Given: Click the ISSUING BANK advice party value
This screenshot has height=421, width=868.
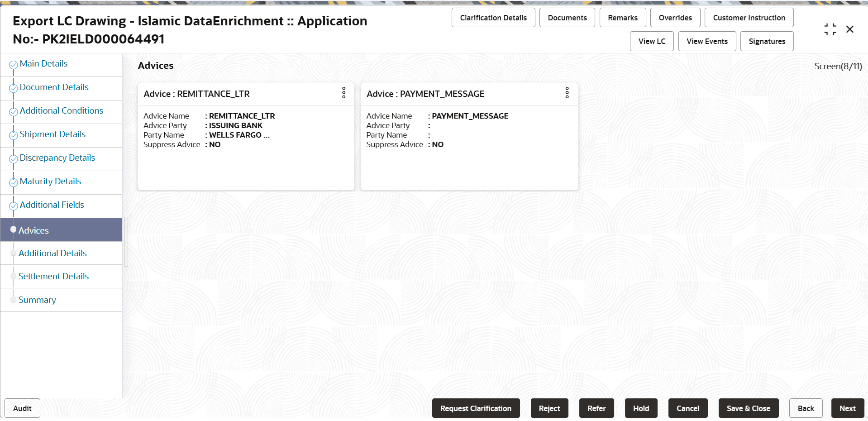Looking at the screenshot, I should [236, 125].
